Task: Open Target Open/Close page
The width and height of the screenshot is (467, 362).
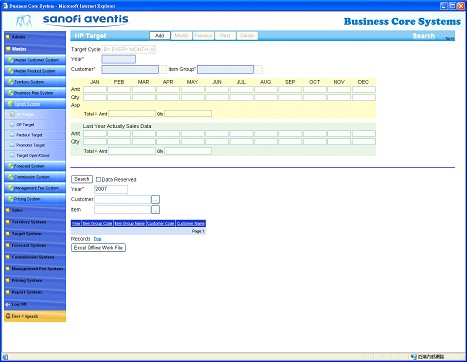Action: pyautogui.click(x=33, y=156)
